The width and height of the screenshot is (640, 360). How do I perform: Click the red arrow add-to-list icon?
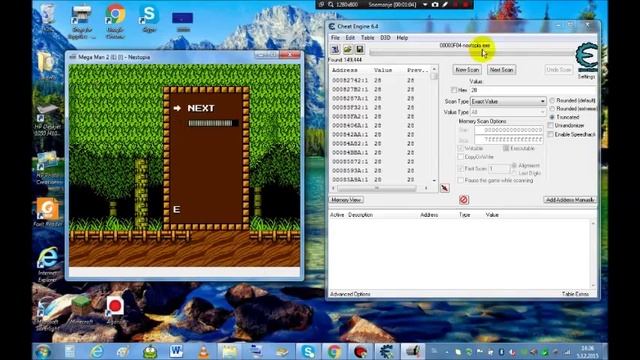tap(445, 188)
